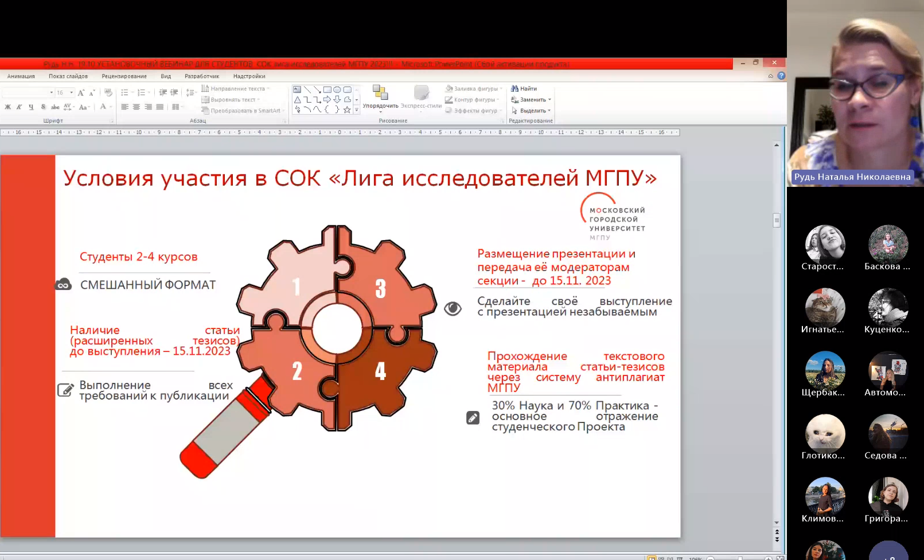Expand the shapes gallery more arrow

coord(357,109)
